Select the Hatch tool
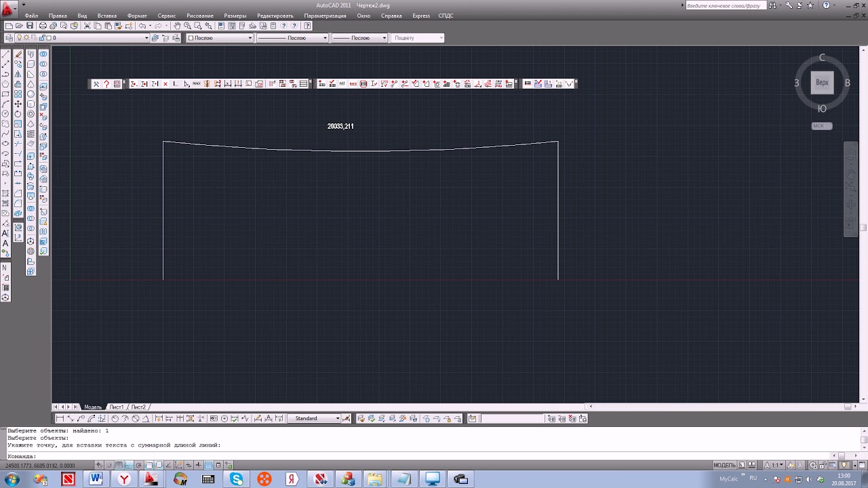868x488 pixels. (x=5, y=192)
